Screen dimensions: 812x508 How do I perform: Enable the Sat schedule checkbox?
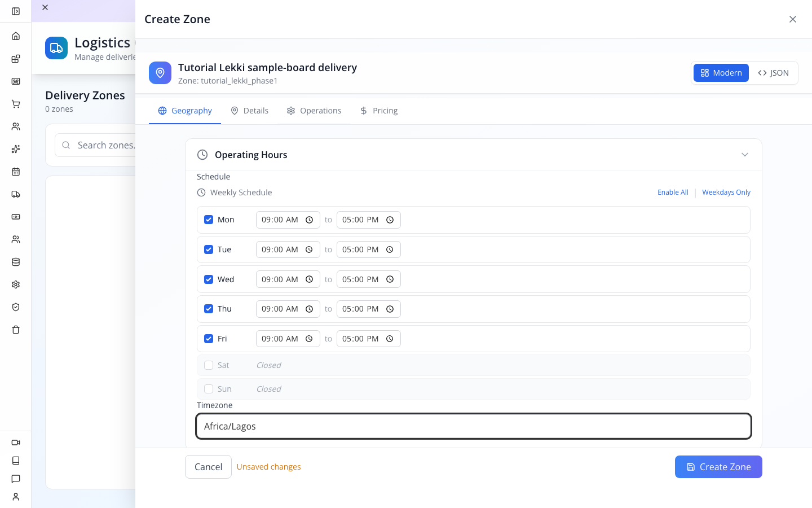click(209, 365)
